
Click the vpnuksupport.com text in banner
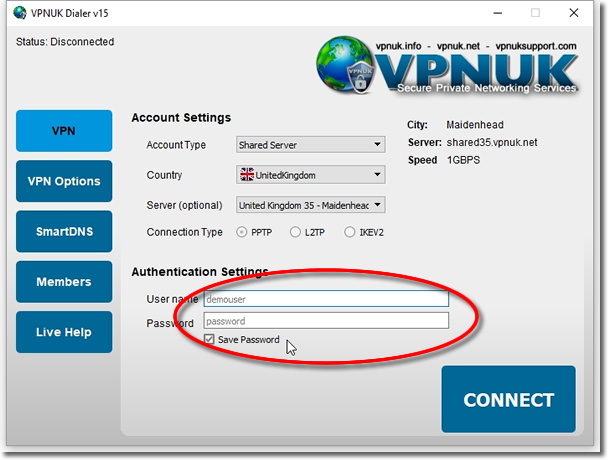[536, 46]
